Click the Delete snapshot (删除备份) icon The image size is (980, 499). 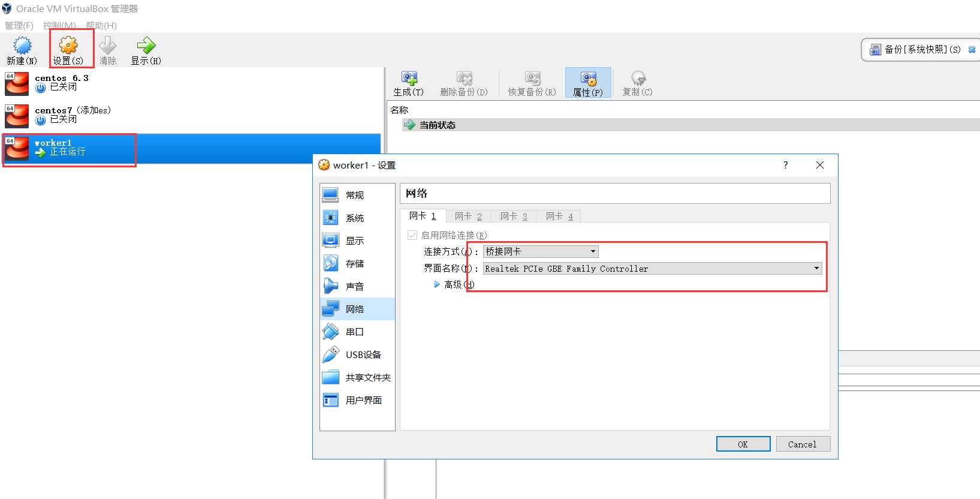point(464,79)
